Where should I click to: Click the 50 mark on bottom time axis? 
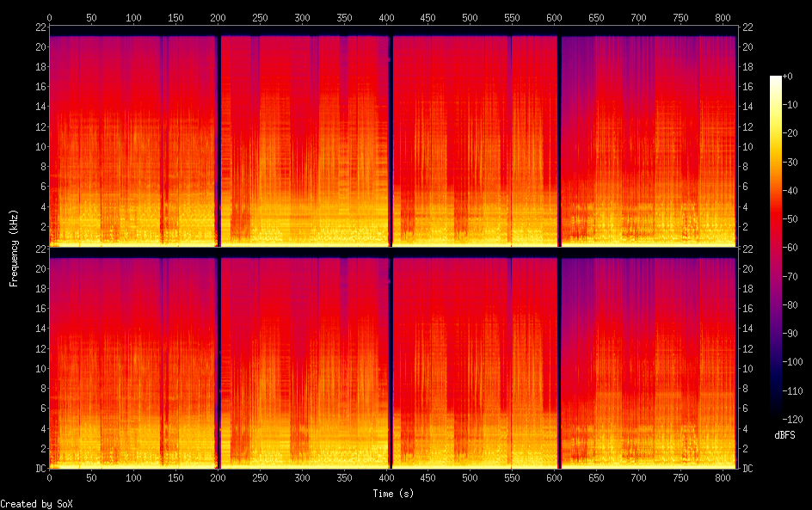click(x=91, y=477)
